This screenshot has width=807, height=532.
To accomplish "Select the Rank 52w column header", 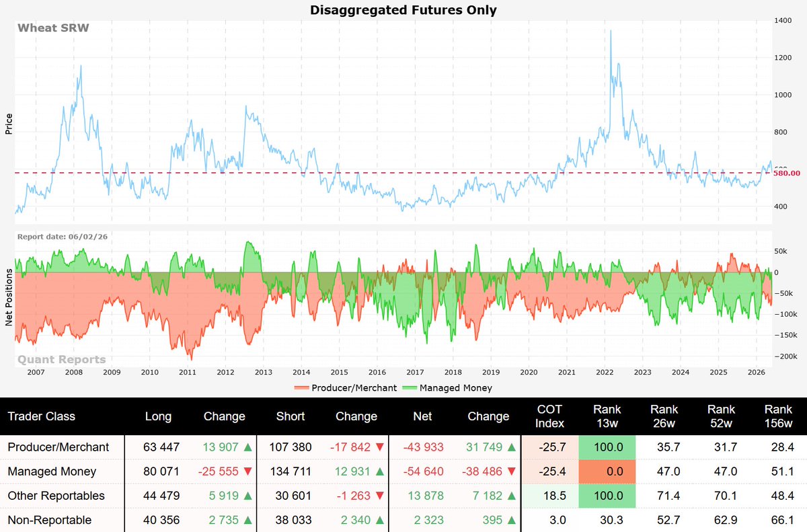I will coord(720,416).
